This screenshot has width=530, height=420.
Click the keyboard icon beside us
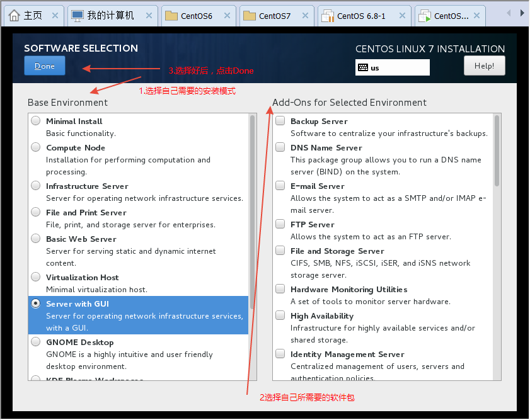click(363, 67)
